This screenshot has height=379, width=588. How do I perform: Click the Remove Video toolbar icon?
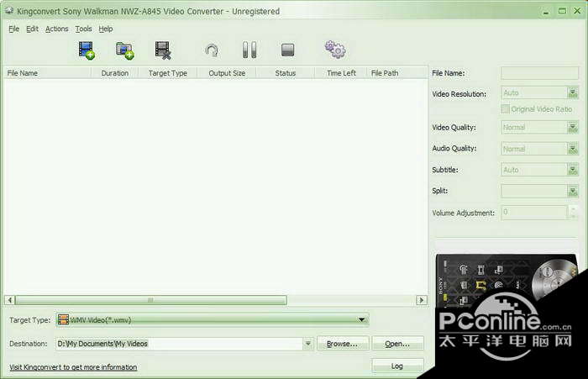pyautogui.click(x=163, y=50)
